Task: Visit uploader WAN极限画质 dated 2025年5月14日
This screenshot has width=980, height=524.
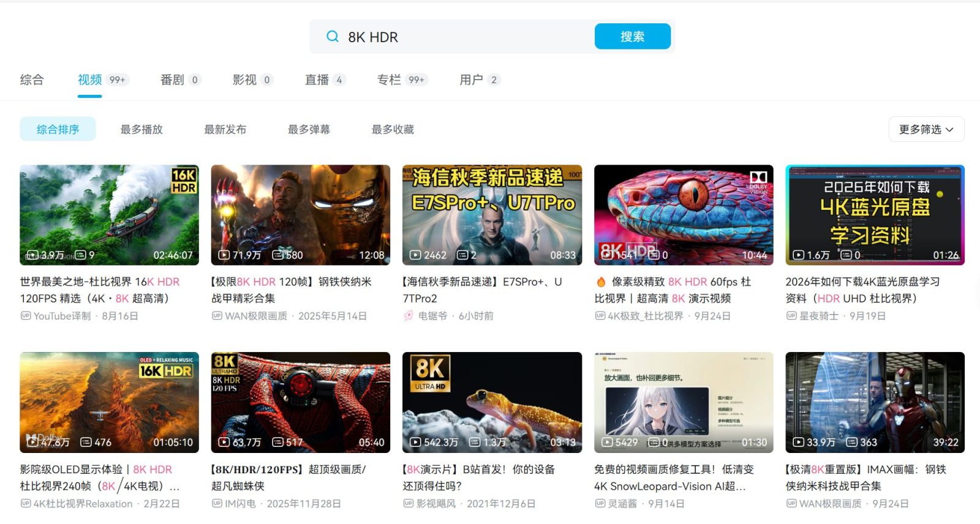Action: coord(256,316)
